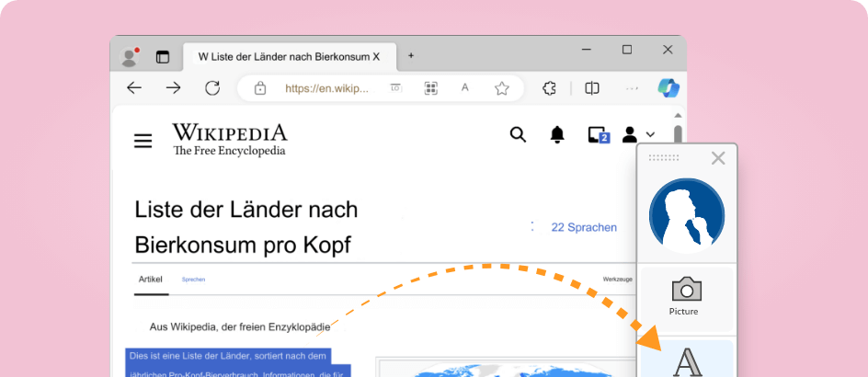868x377 pixels.
Task: Reload the current page
Action: pos(212,88)
